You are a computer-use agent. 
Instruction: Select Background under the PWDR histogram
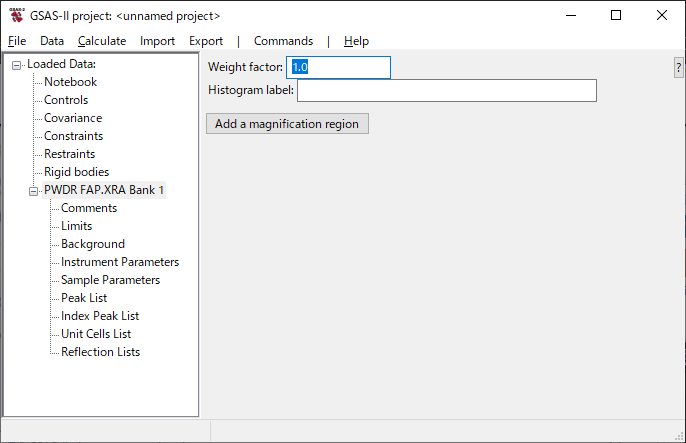click(93, 244)
